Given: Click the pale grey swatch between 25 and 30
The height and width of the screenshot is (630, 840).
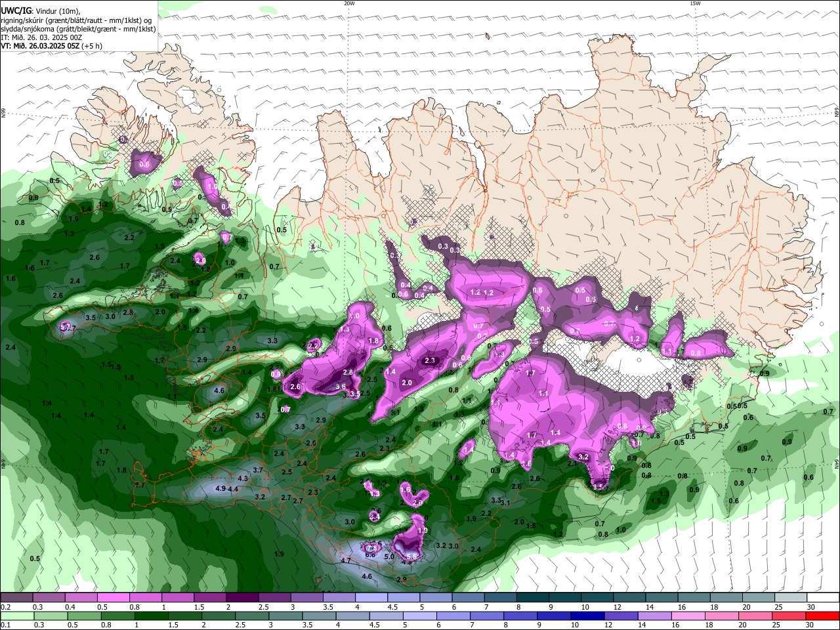Looking at the screenshot, I should point(790,598).
